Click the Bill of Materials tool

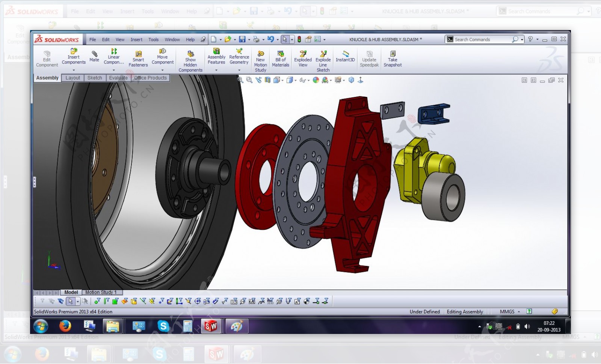[281, 59]
